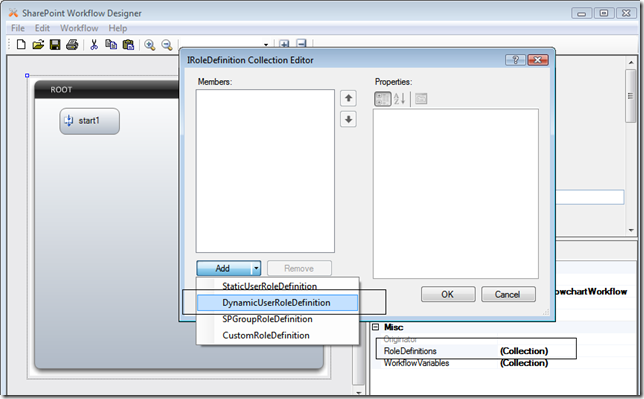Open the Edit menu
Screen dimensions: 644x399
[x=42, y=28]
